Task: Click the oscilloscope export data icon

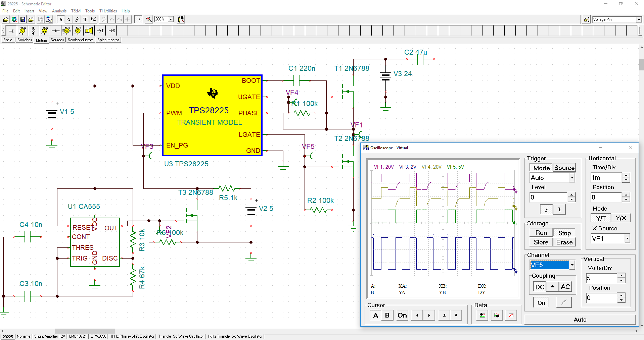Action: 497,315
